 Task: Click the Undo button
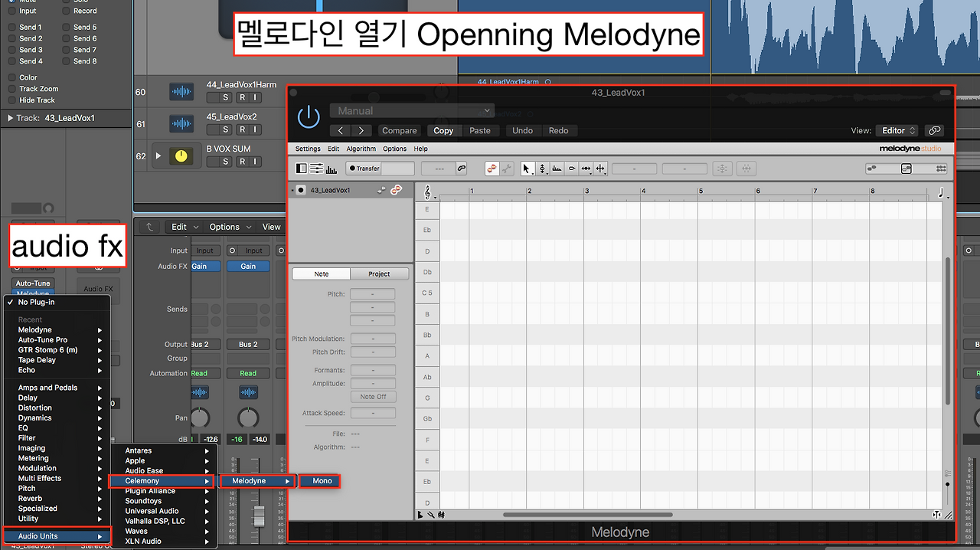click(523, 131)
